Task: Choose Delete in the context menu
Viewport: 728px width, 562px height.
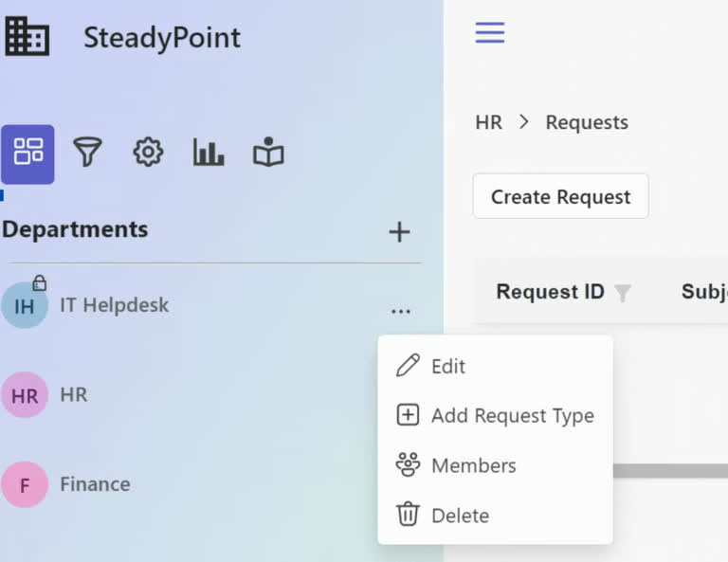Action: pos(495,516)
